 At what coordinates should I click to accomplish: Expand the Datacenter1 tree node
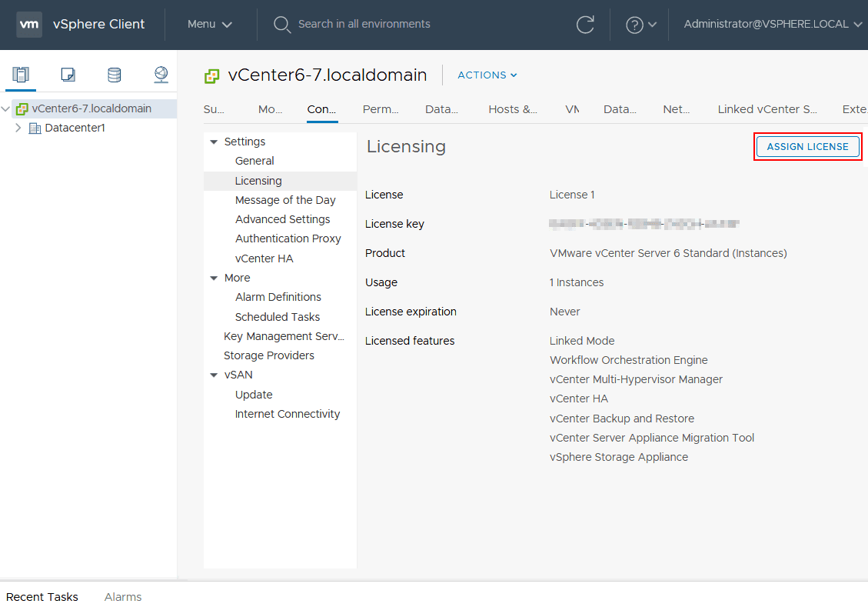point(18,128)
